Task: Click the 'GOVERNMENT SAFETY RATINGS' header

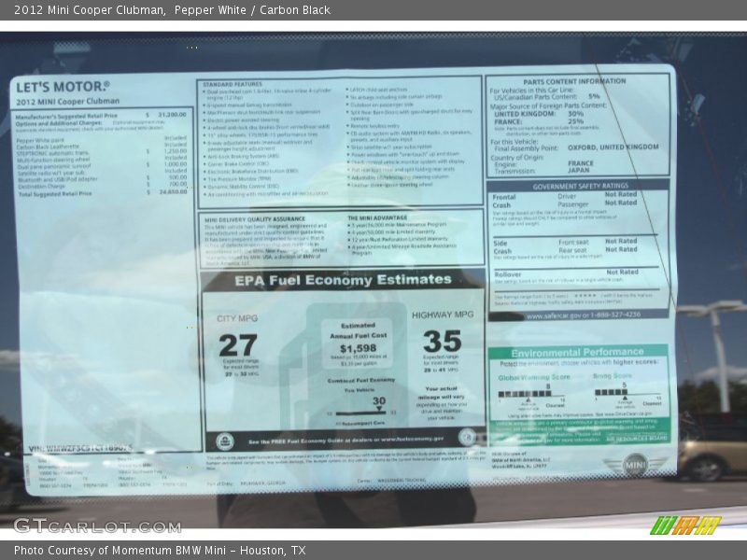Action: (x=580, y=186)
